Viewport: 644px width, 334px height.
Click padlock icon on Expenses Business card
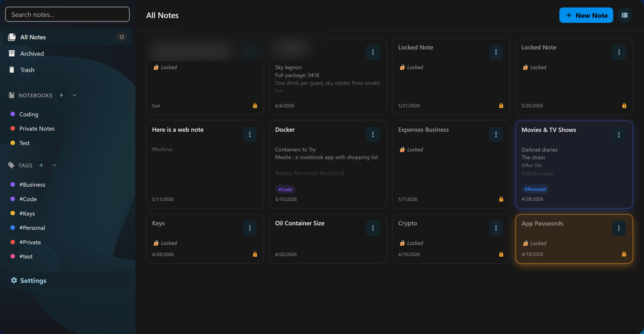coord(501,199)
